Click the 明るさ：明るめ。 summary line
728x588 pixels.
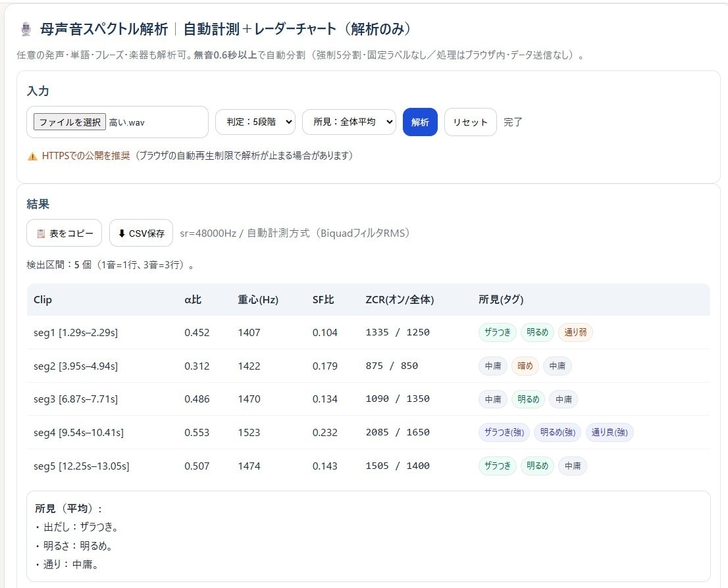click(x=75, y=546)
